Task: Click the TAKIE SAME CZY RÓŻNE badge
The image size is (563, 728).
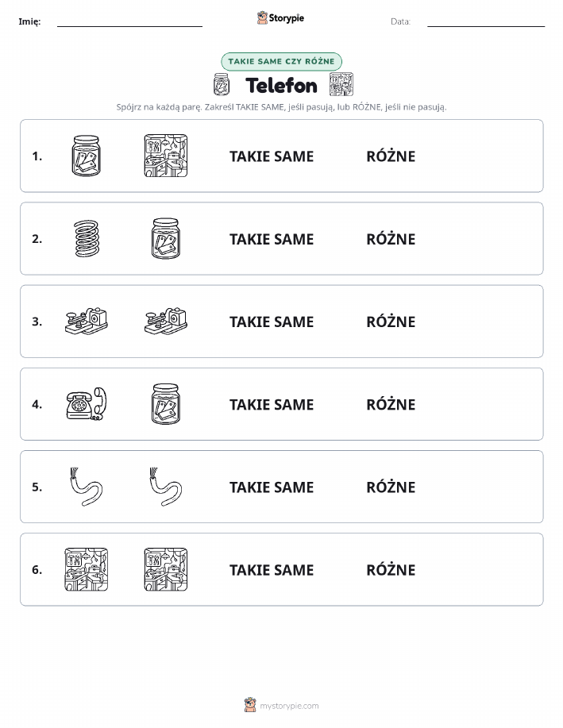Action: click(x=281, y=61)
